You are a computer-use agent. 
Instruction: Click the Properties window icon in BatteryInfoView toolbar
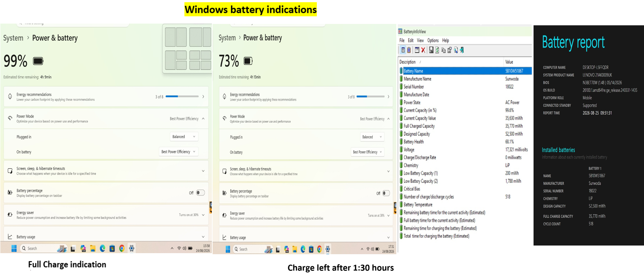(417, 50)
